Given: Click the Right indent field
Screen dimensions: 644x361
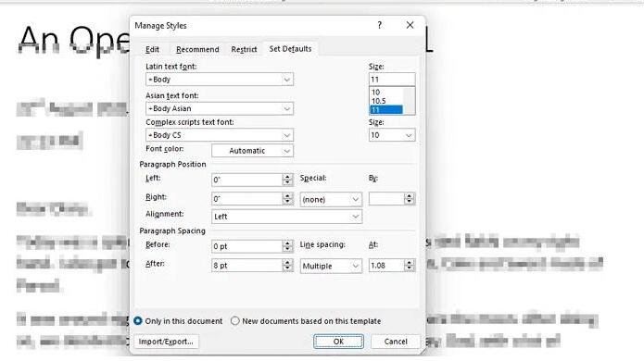Looking at the screenshot, I should tap(246, 199).
